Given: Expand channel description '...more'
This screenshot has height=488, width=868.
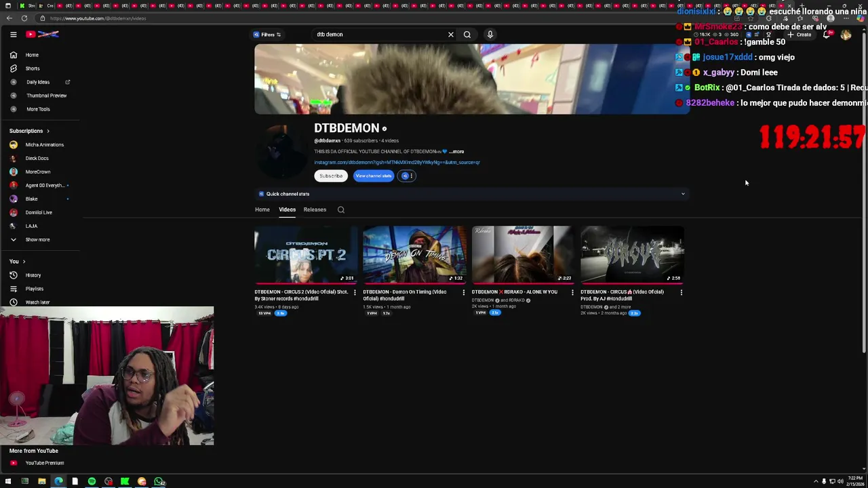Looking at the screenshot, I should coord(457,152).
